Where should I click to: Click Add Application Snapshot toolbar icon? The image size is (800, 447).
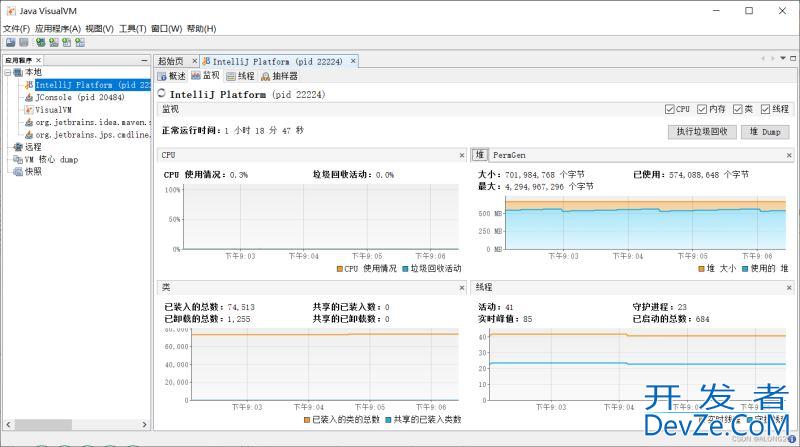tap(80, 43)
